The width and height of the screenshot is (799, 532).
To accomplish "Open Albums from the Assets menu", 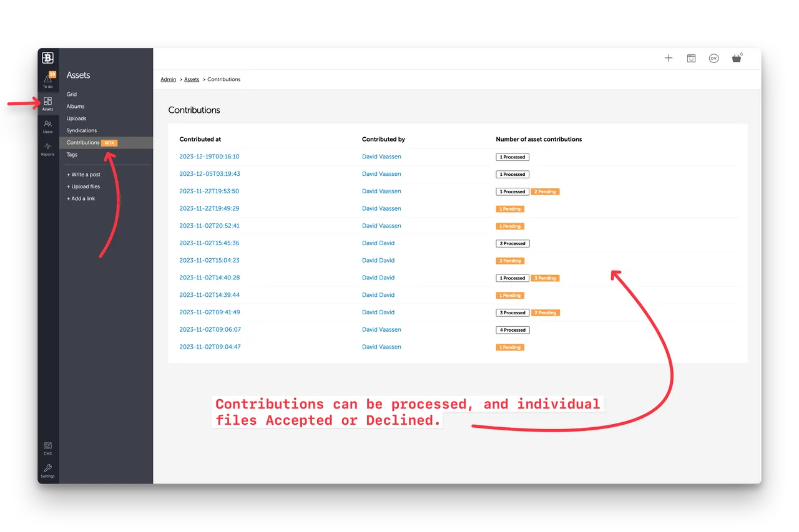I will [x=76, y=107].
